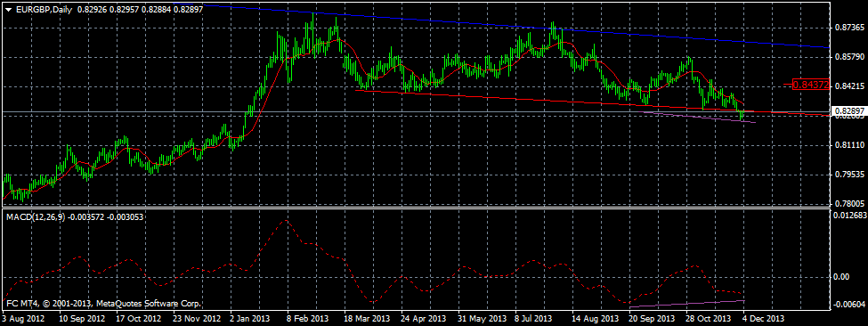
Task: Click the 3 Aug 2012 date label
Action: (23, 319)
